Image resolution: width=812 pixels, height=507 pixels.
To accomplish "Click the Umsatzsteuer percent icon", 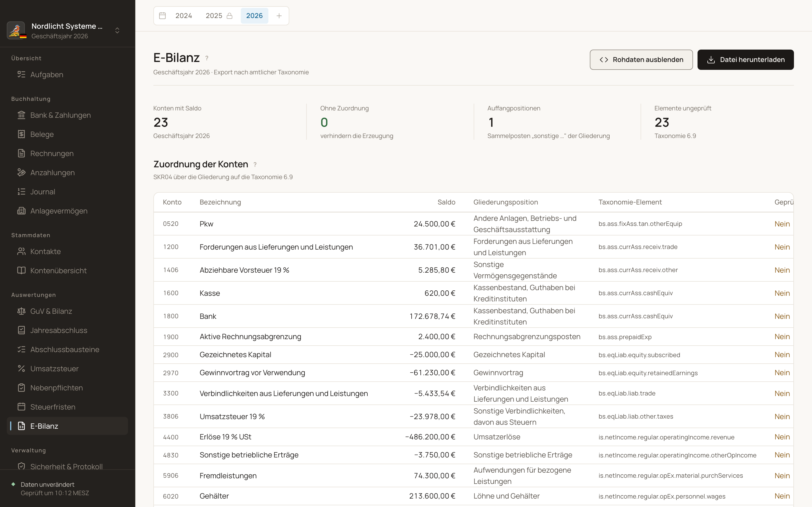I will (21, 368).
